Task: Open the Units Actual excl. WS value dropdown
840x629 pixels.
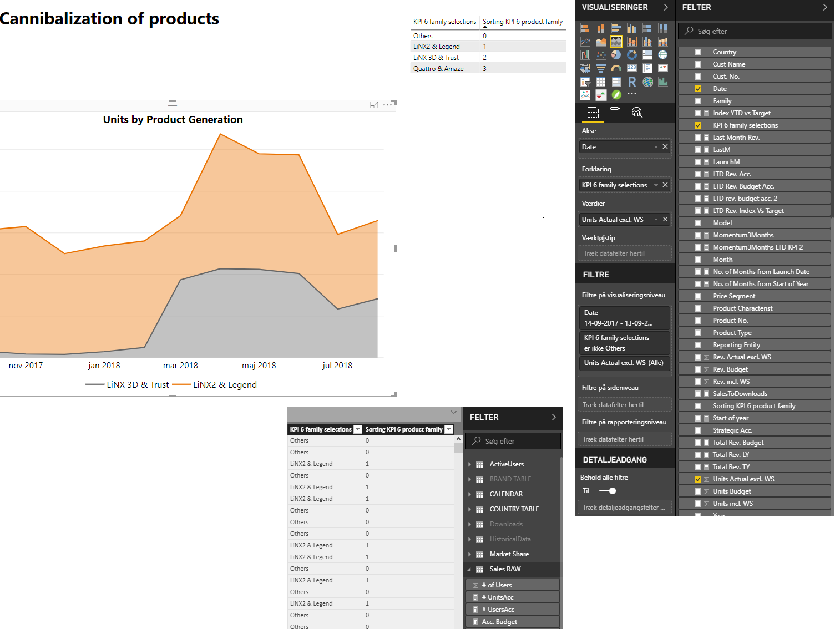Action: click(656, 220)
